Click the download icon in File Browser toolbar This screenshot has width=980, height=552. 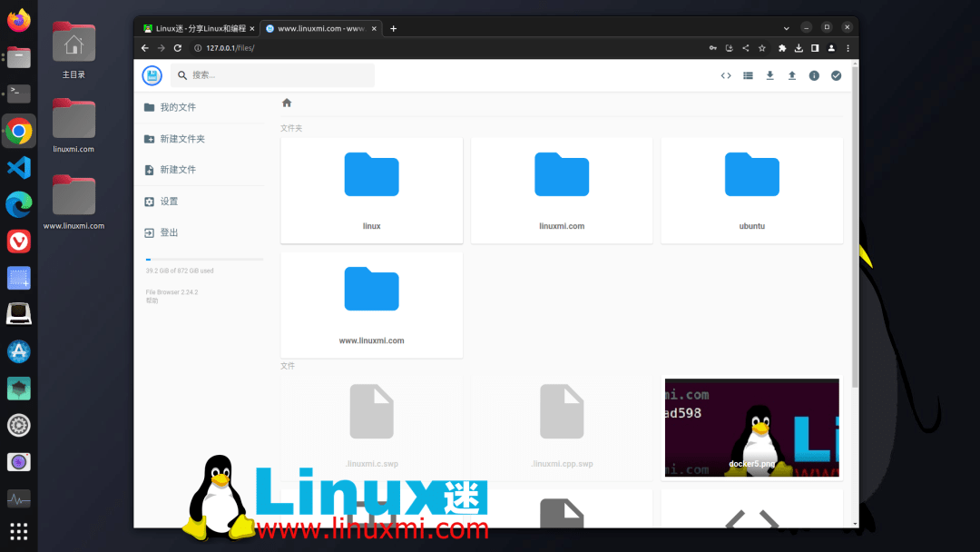pyautogui.click(x=770, y=75)
